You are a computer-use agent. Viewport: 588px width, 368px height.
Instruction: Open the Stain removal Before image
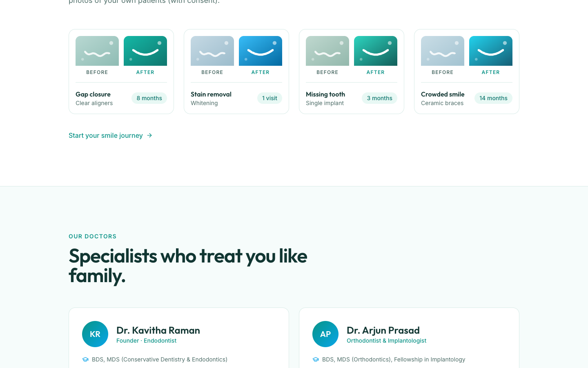click(x=212, y=51)
